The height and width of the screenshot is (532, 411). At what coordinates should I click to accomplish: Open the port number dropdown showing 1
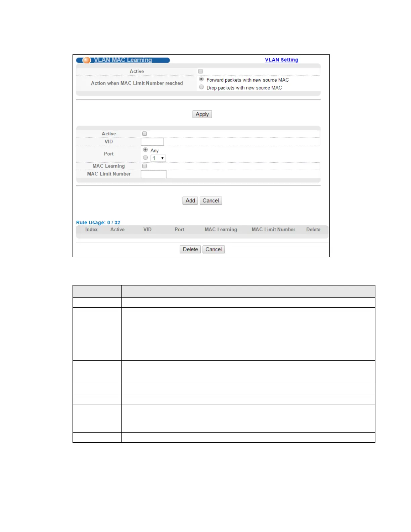pos(158,158)
